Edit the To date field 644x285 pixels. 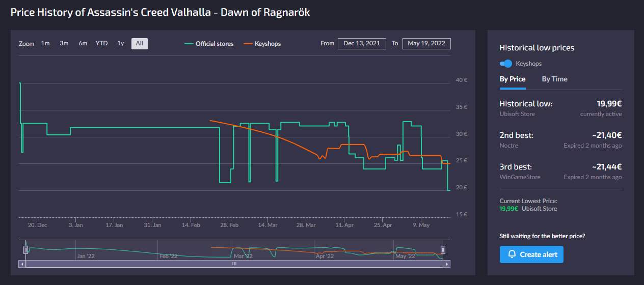(x=426, y=43)
